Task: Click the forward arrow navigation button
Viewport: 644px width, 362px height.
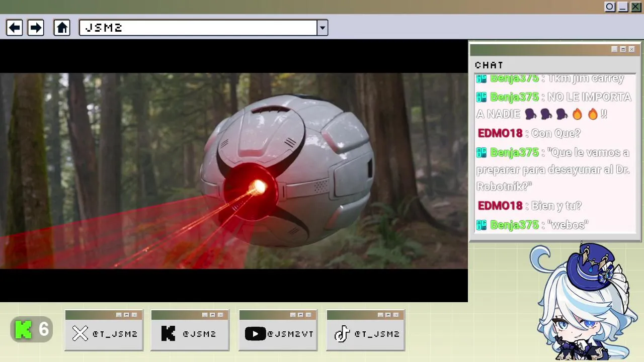Action: point(36,28)
